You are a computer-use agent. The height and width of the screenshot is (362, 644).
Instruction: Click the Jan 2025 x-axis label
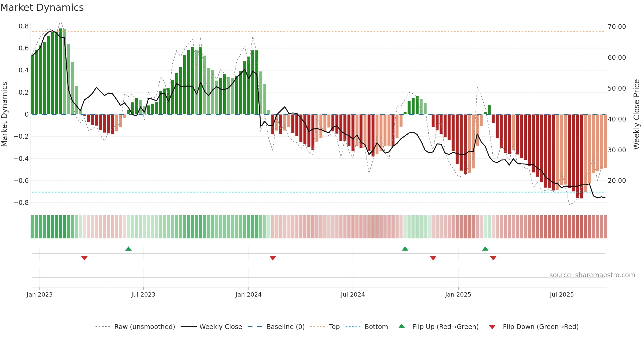coord(458,294)
